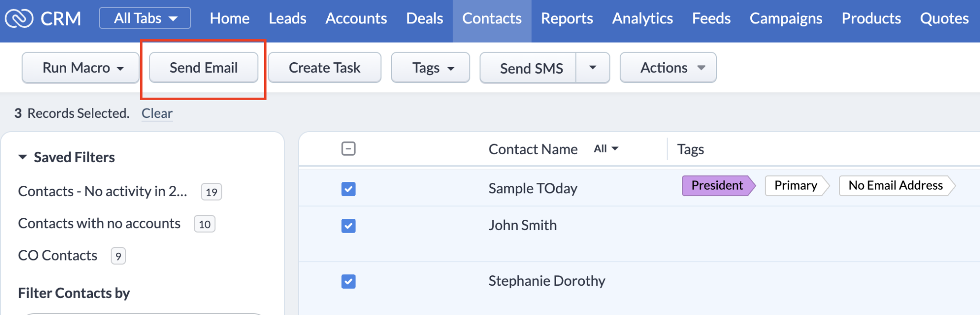Clear the selected records

pyautogui.click(x=157, y=113)
